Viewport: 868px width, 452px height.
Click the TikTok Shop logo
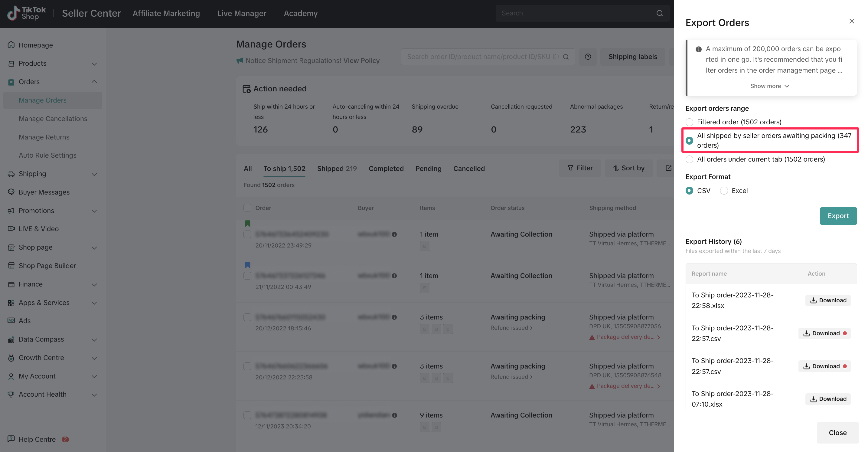click(x=26, y=13)
